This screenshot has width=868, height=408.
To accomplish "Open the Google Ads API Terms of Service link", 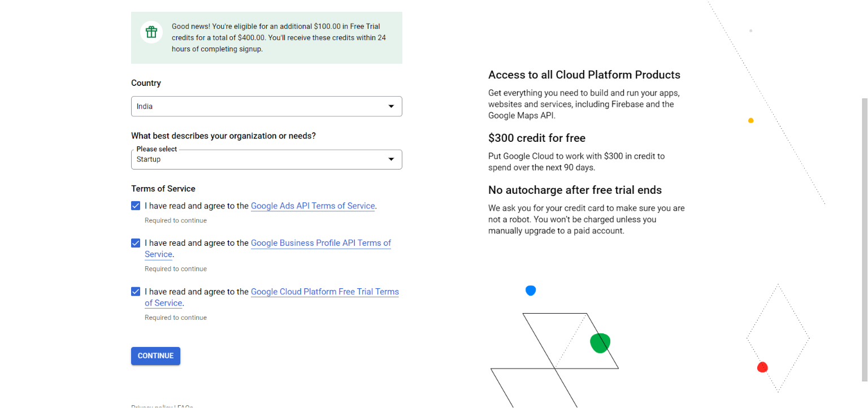I will 313,206.
